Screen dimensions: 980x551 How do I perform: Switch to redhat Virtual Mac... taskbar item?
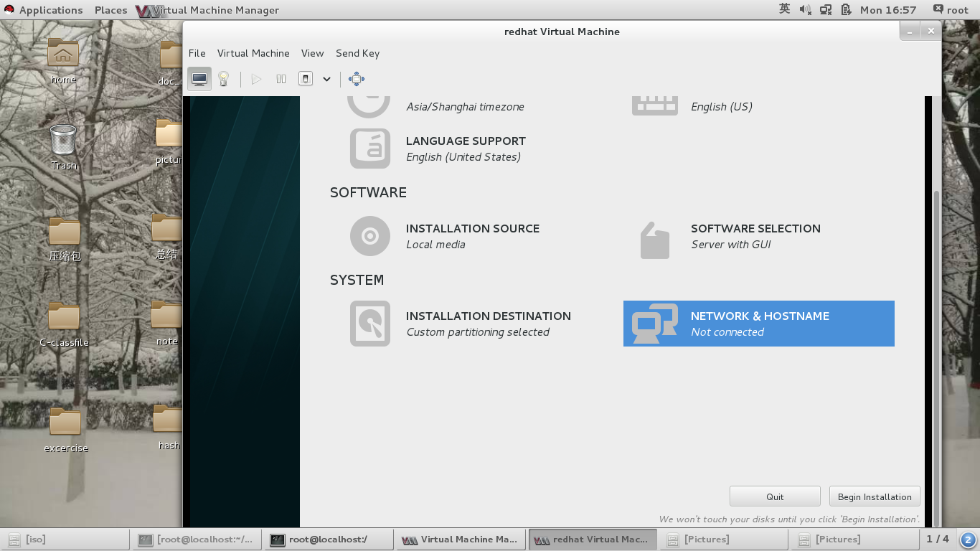coord(593,539)
